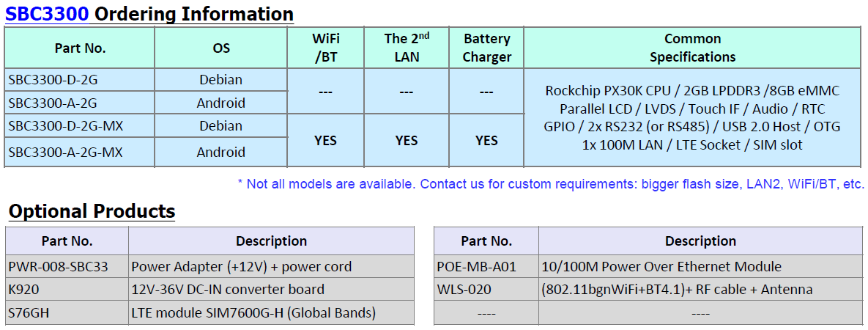The image size is (868, 330).
Task: Select the POE-MB-A01 part number cell
Action: [486, 267]
